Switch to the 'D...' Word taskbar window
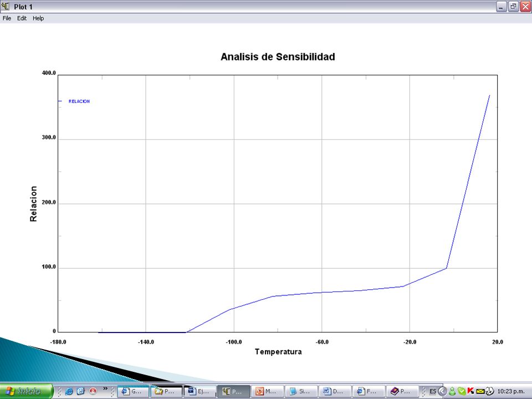532x399 pixels. 335,392
